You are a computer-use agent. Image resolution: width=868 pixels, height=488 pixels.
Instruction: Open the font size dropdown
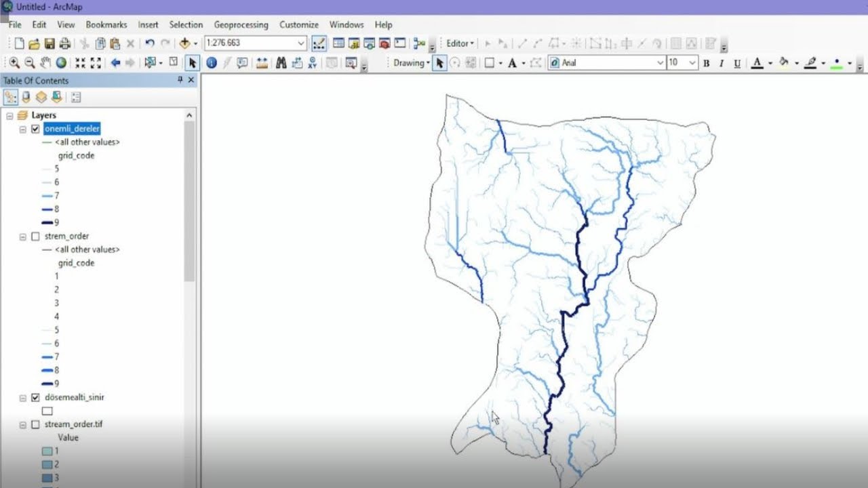(692, 63)
